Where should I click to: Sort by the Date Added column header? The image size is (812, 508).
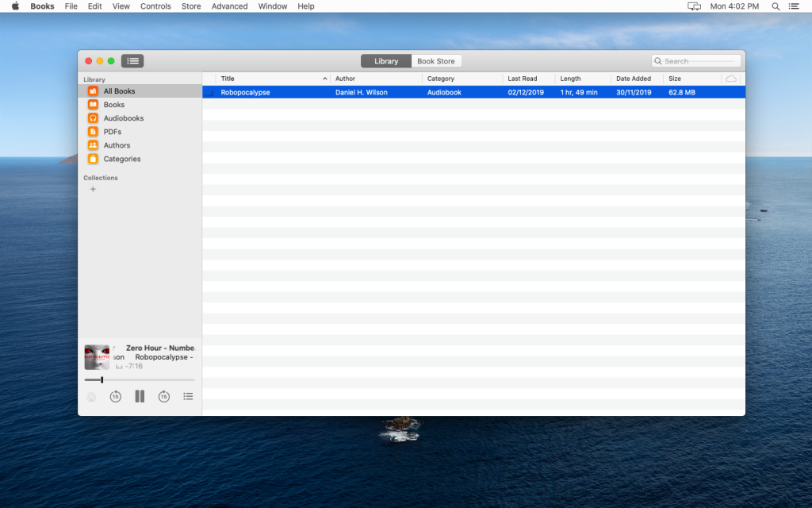click(x=637, y=79)
